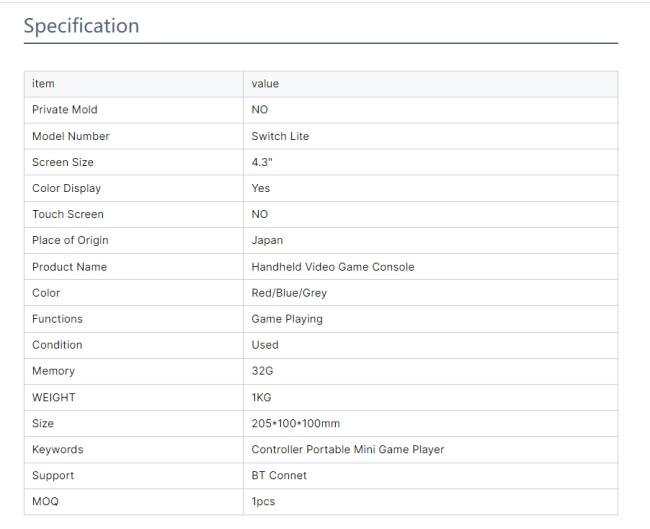
Task: Select the Japan origin value
Action: click(x=267, y=240)
